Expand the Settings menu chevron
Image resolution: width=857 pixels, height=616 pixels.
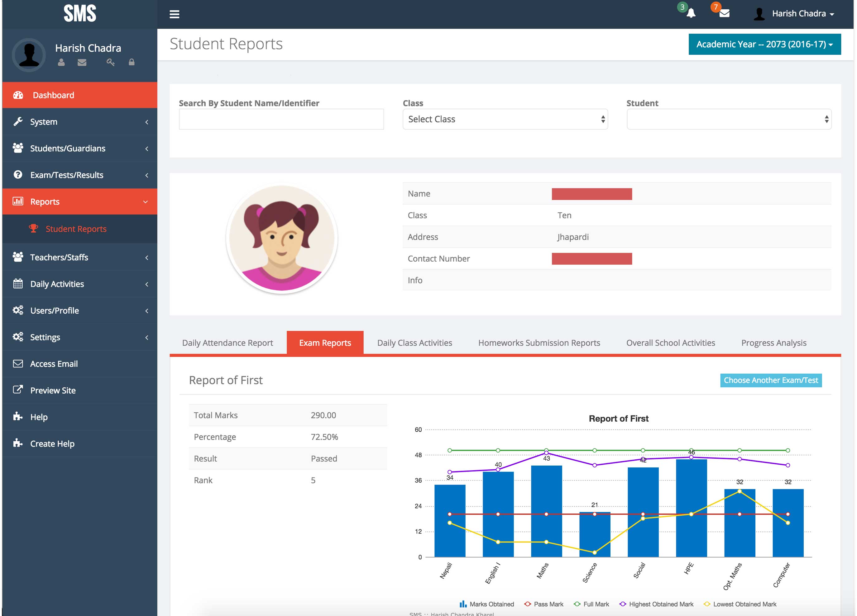coord(146,337)
